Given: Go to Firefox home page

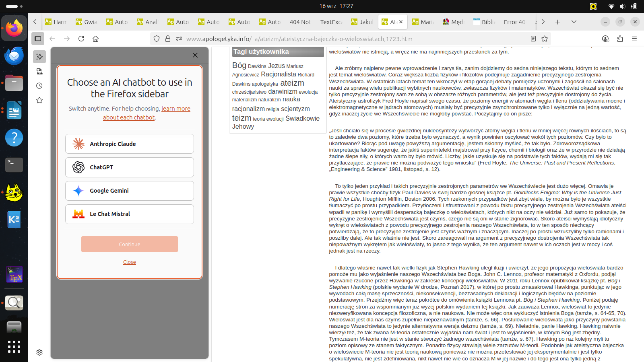Looking at the screenshot, I should pyautogui.click(x=96, y=39).
